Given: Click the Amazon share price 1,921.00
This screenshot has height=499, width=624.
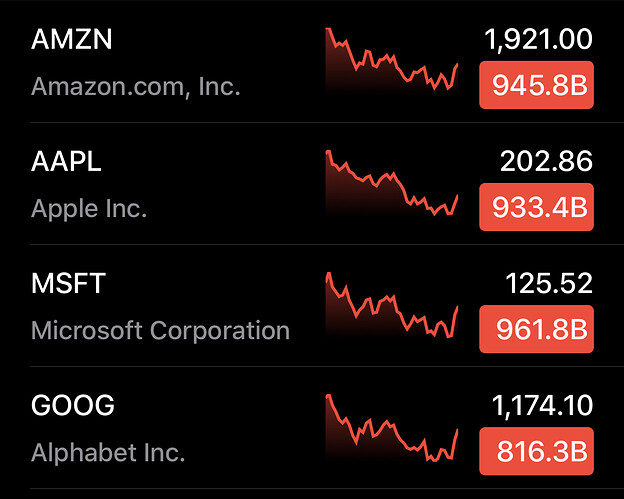Looking at the screenshot, I should coord(538,40).
